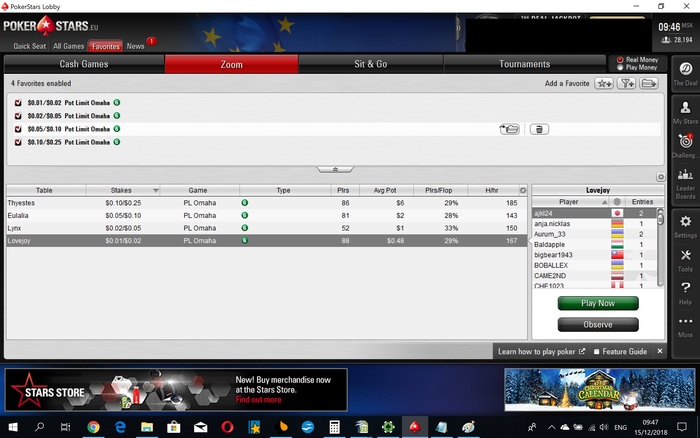Uncheck the $0.01/$0.02 Pot Limit Omaha favorite
The image size is (700, 438).
tap(18, 103)
